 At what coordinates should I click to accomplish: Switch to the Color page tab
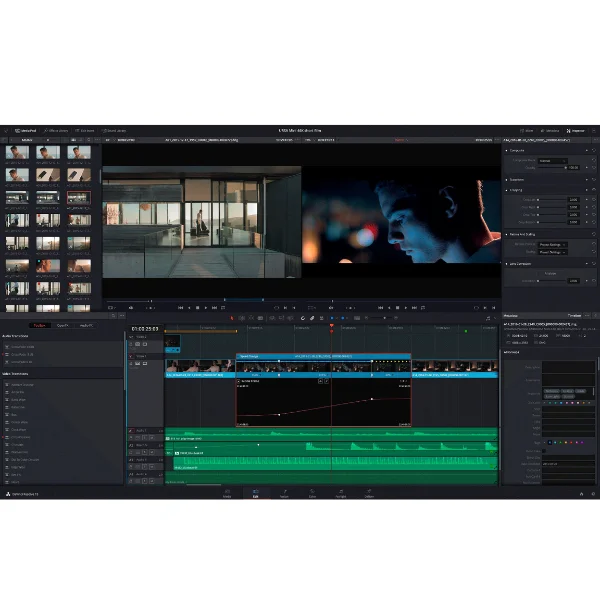(x=312, y=494)
